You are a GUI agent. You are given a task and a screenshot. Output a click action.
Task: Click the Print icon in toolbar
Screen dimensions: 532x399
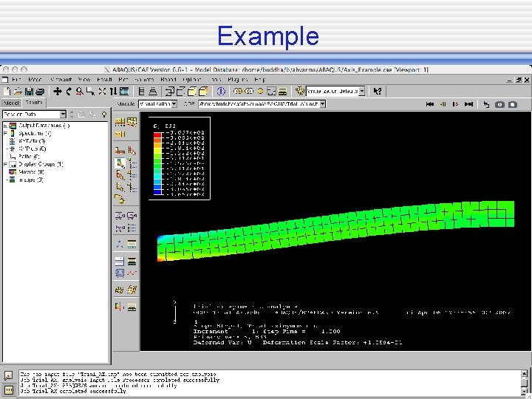click(40, 91)
